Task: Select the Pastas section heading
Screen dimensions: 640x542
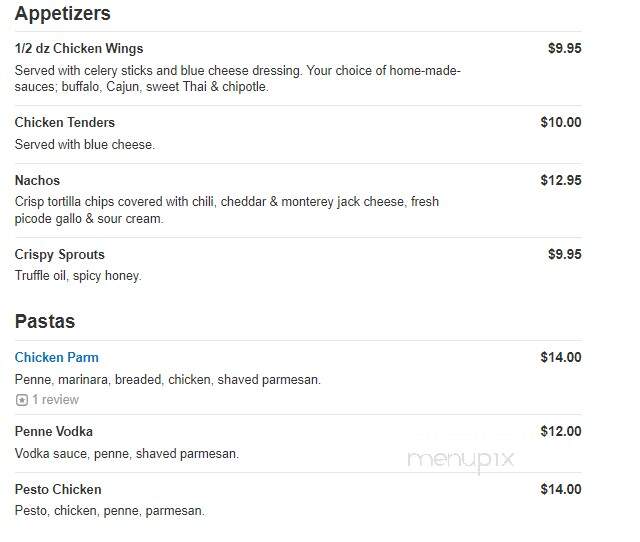Action: [x=45, y=321]
